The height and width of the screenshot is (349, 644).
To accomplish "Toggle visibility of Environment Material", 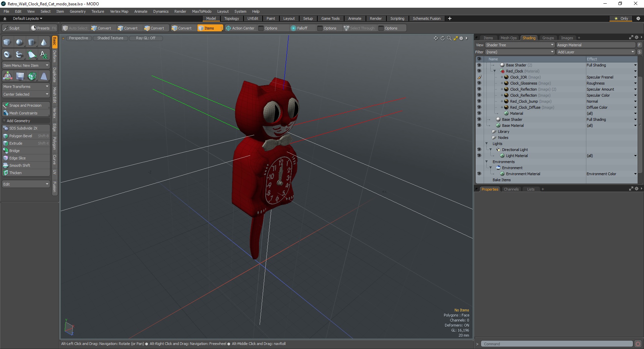I will tap(479, 174).
